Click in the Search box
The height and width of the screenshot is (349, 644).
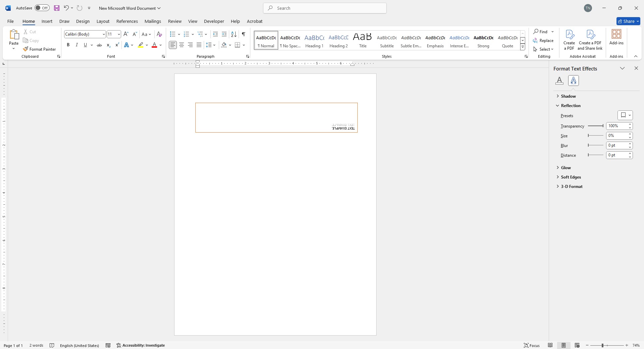click(325, 8)
